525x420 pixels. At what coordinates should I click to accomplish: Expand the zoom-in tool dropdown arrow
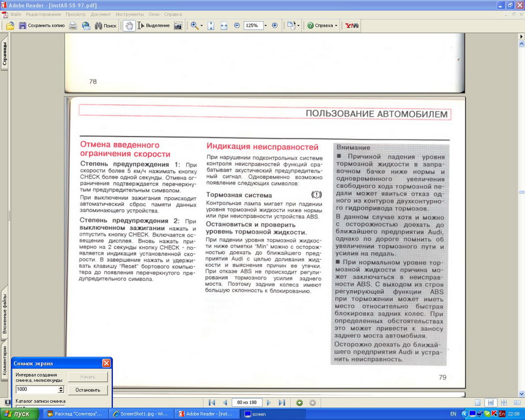(201, 26)
